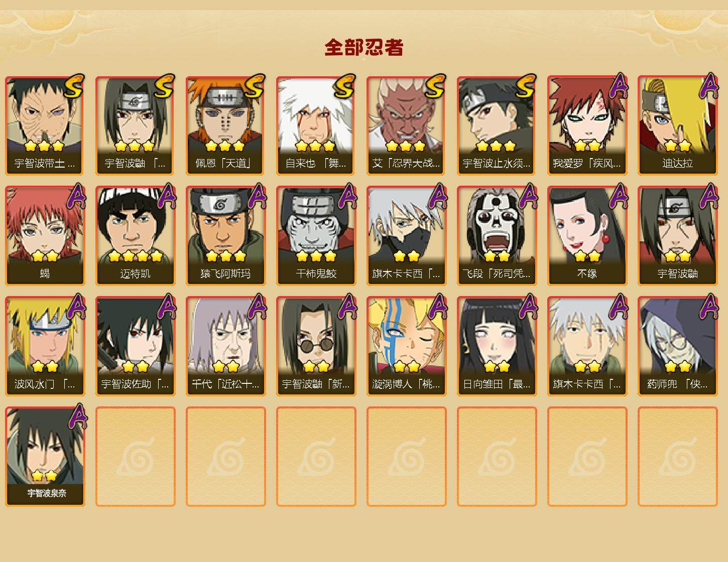Image resolution: width=728 pixels, height=562 pixels.
Task: Open the 猿飞阿斯玛 ninja card
Action: point(225,236)
